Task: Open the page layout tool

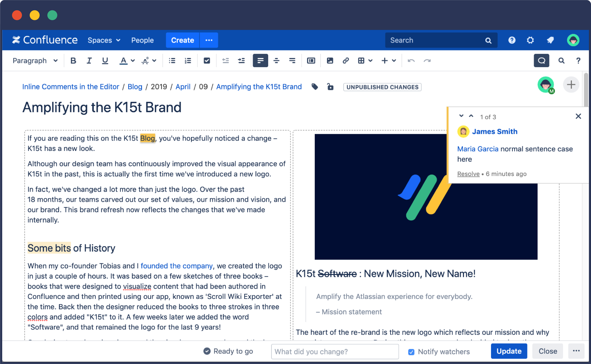Action: pos(311,61)
